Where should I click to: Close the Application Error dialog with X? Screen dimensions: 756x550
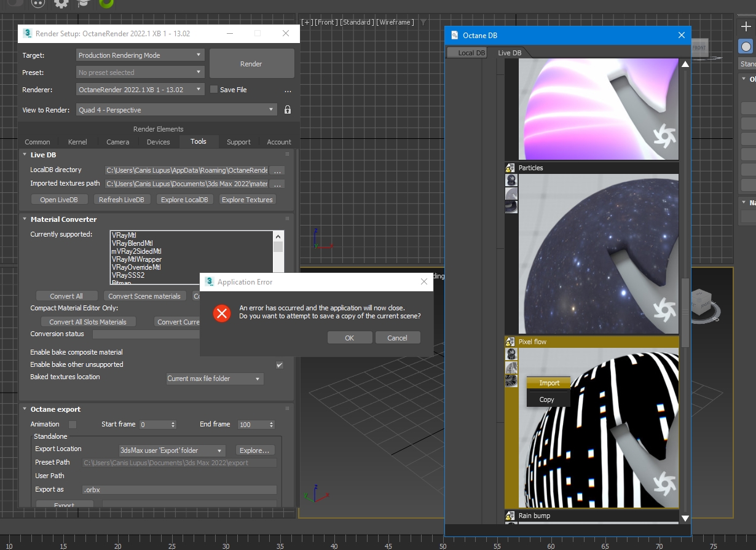[423, 282]
